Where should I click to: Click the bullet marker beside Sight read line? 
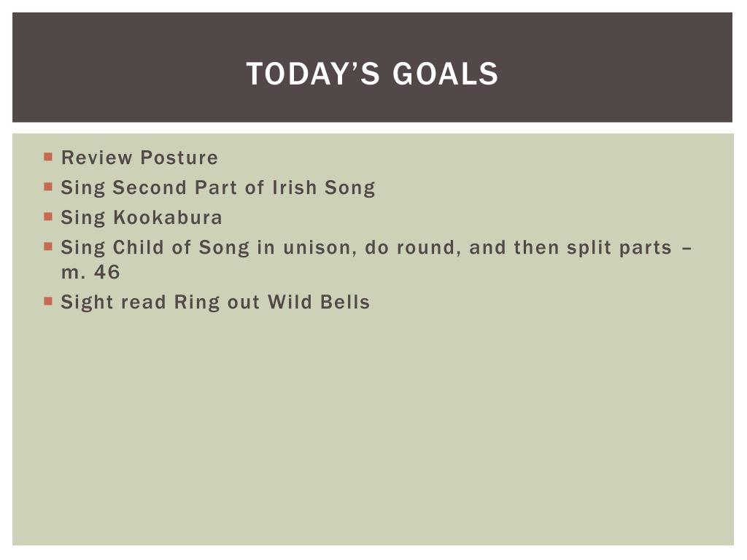coord(48,301)
